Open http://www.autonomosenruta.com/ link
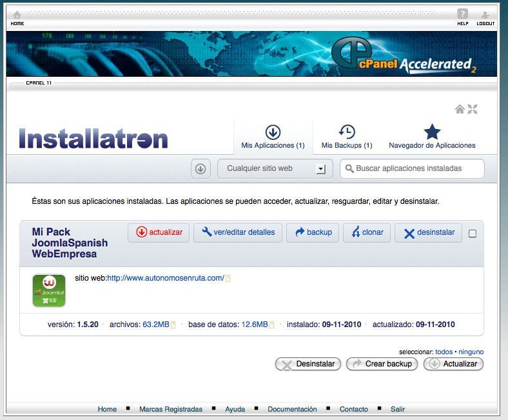Image resolution: width=508 pixels, height=420 pixels. pos(166,278)
